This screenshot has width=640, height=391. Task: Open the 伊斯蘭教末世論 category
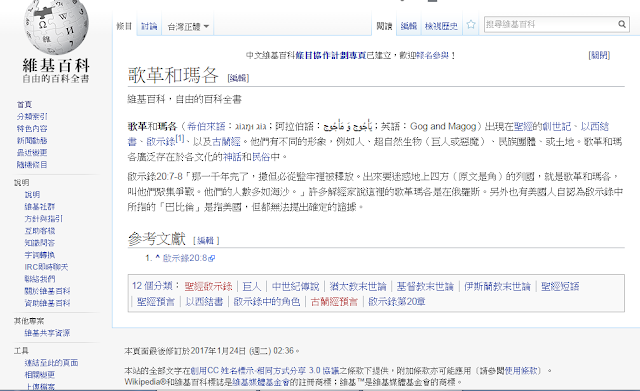498,286
